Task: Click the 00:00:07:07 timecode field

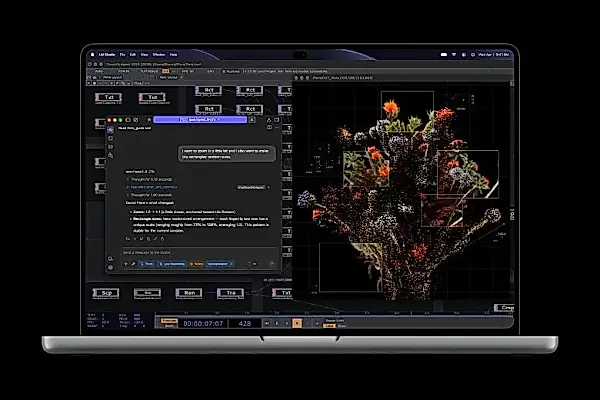Action: click(x=203, y=323)
